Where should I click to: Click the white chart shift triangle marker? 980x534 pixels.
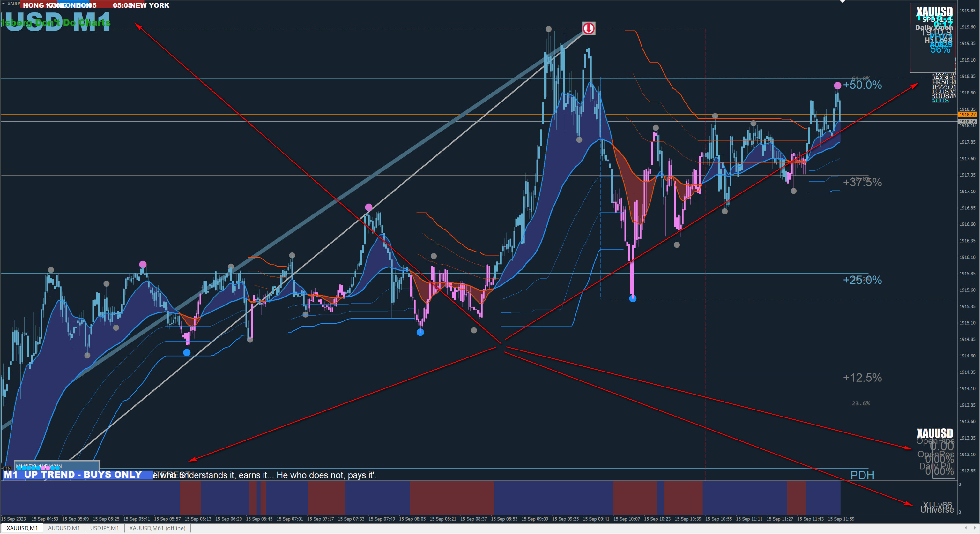[843, 2]
